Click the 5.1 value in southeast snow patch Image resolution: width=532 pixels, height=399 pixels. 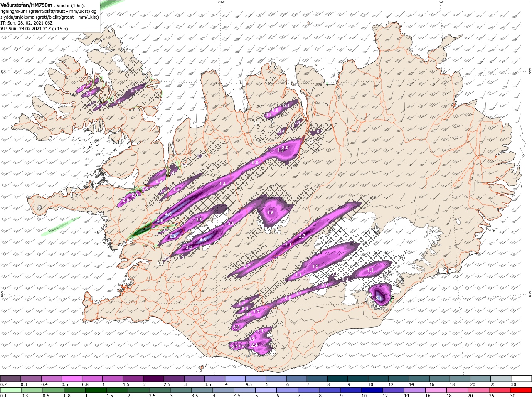coord(379,298)
